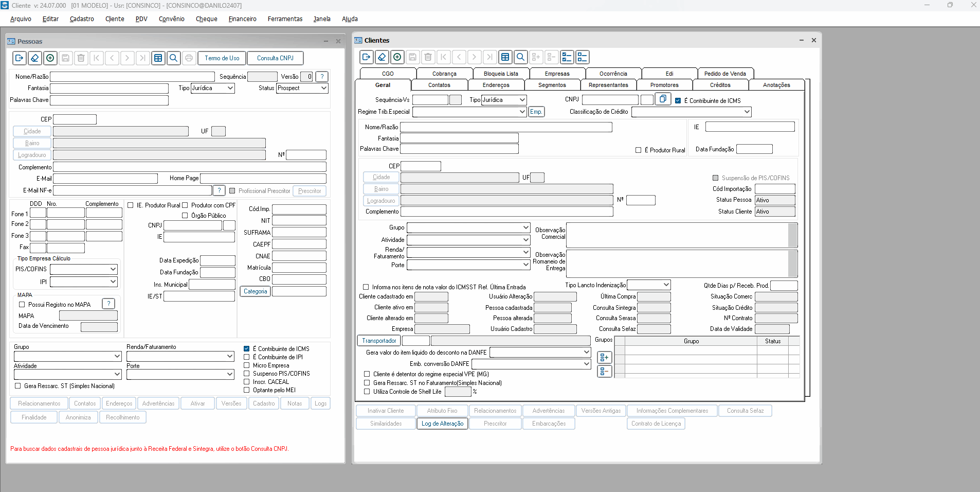Click the check-all list icon in Clientes toolbar
Viewport: 980px width, 492px height.
tap(567, 57)
